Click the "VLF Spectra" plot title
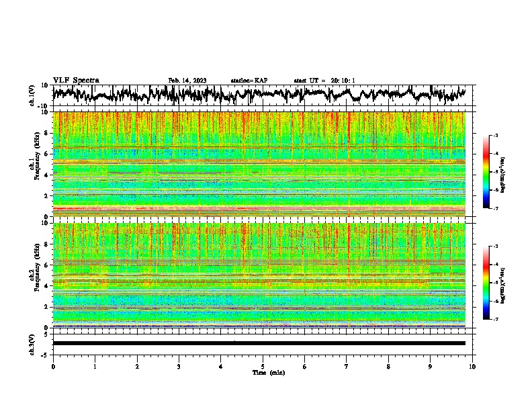 tap(76, 81)
